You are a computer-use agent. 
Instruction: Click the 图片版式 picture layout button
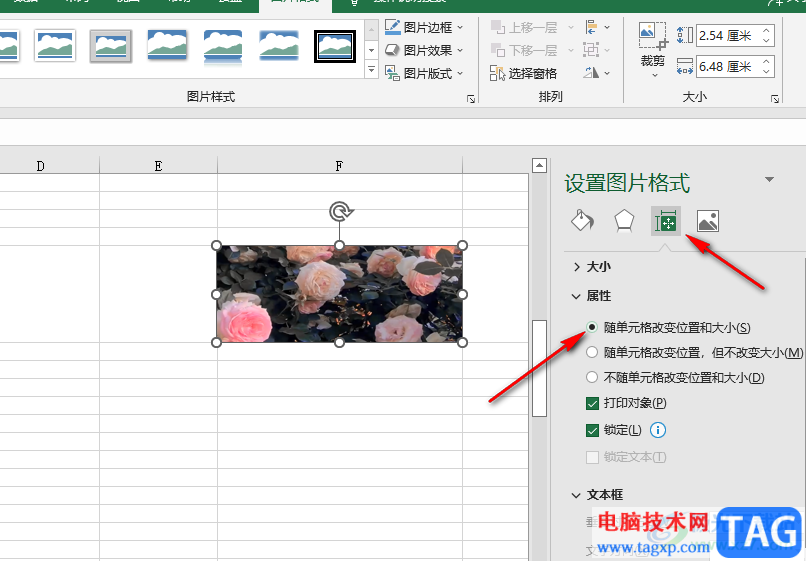[x=418, y=74]
